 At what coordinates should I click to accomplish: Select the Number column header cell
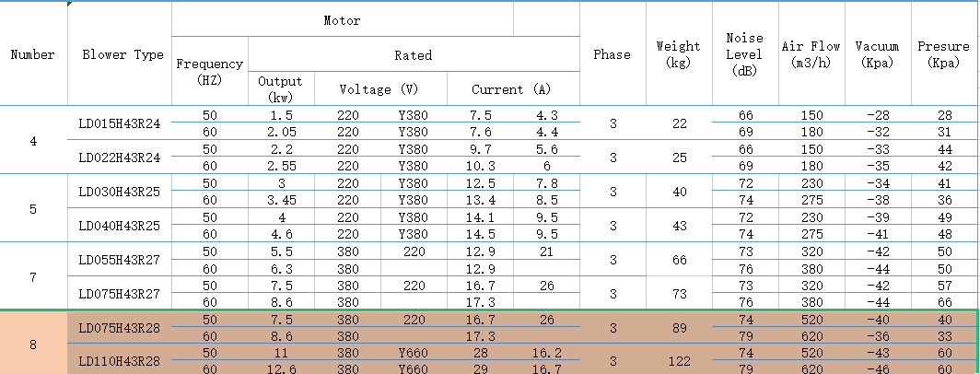pos(33,53)
